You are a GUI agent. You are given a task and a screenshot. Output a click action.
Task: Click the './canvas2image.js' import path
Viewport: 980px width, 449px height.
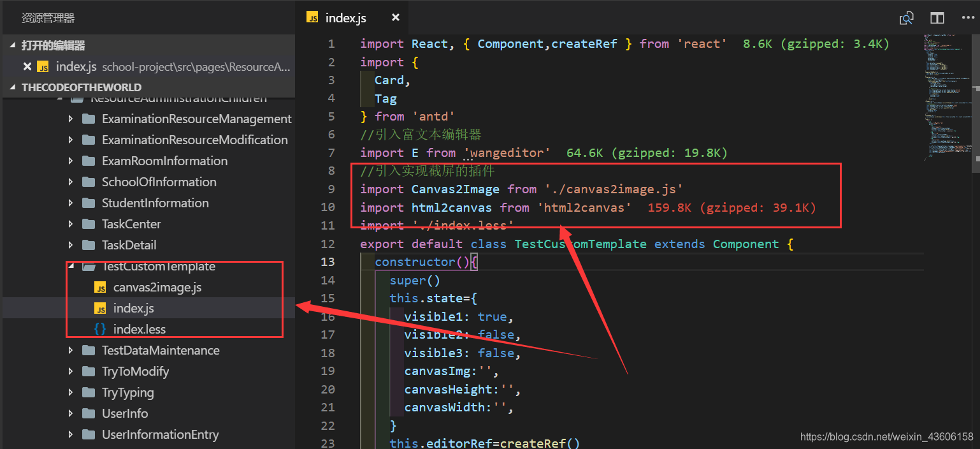[x=614, y=189]
